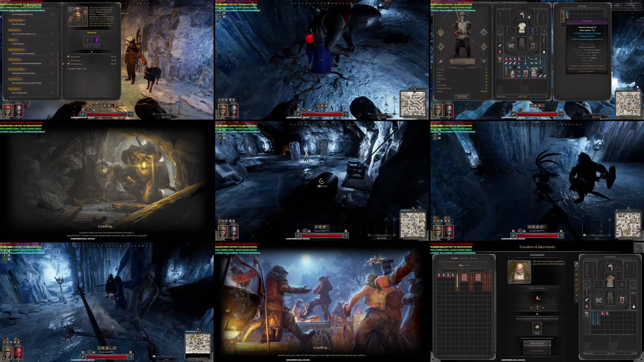Uncheck the Kill Goblin objective checkmark

[68, 57]
